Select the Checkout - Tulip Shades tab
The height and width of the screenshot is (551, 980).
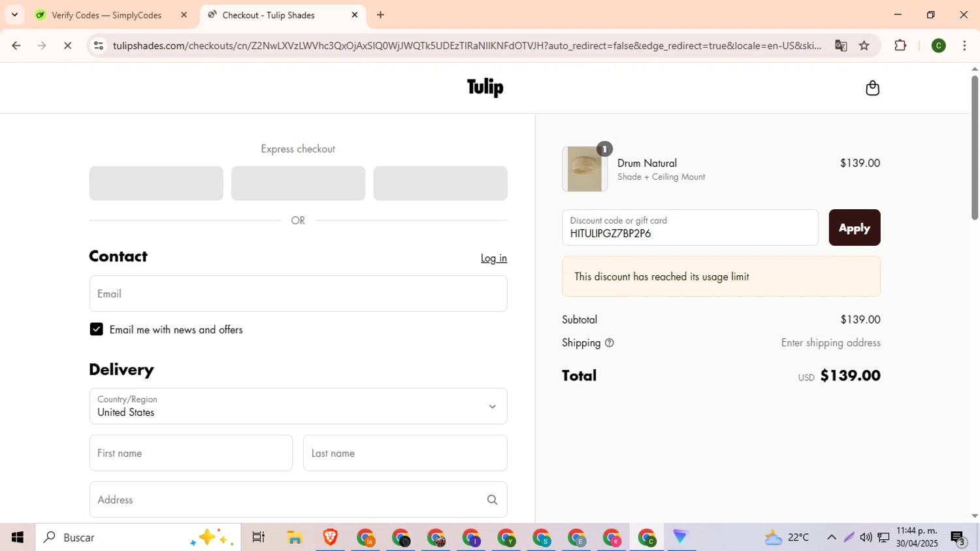click(x=282, y=15)
